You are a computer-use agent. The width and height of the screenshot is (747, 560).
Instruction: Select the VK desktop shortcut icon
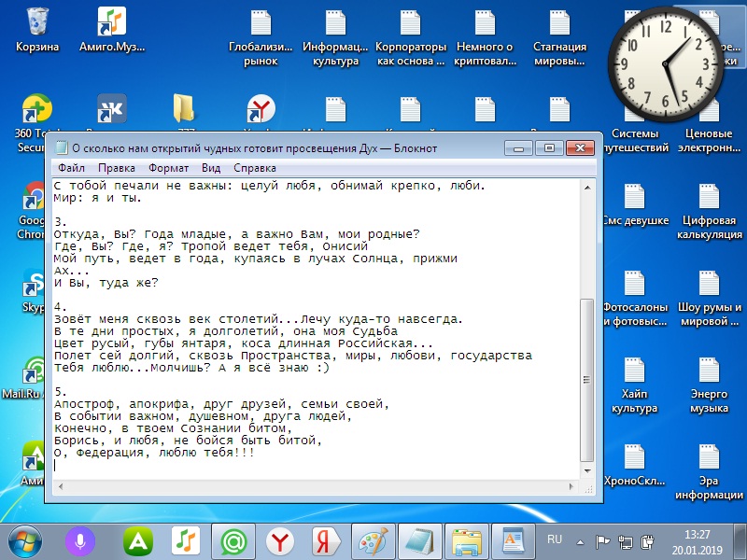pyautogui.click(x=112, y=109)
